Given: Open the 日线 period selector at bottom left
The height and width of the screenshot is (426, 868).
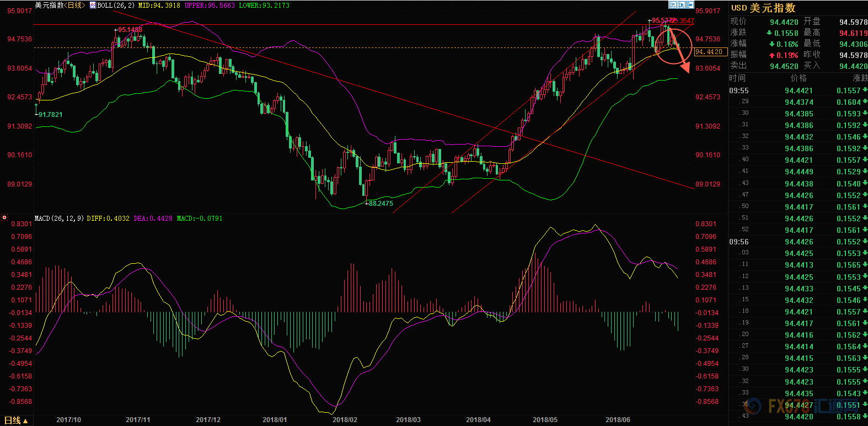Looking at the screenshot, I should point(15,420).
